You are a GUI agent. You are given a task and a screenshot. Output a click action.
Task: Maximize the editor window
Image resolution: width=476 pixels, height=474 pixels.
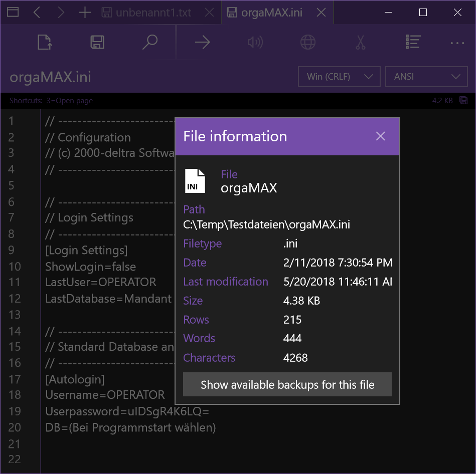coord(423,13)
